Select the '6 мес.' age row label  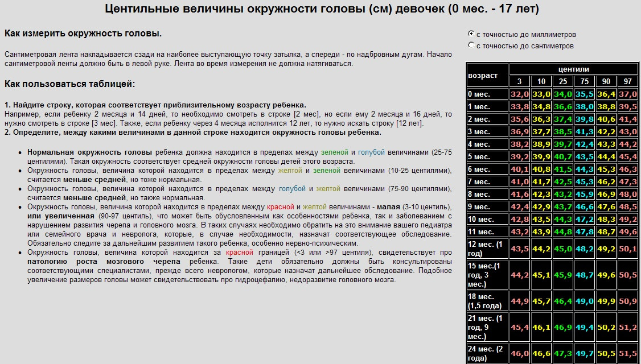(488, 169)
